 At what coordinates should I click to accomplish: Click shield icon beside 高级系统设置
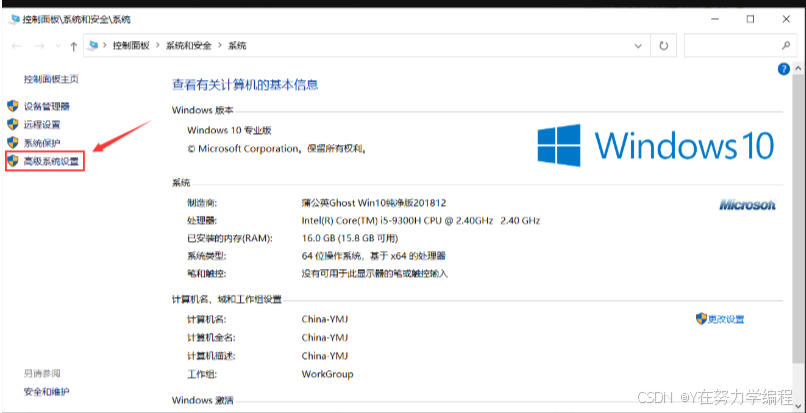[13, 161]
